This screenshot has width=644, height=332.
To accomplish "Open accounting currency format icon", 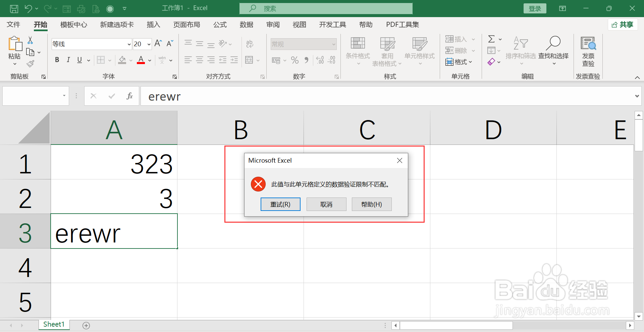I will pyautogui.click(x=276, y=60).
